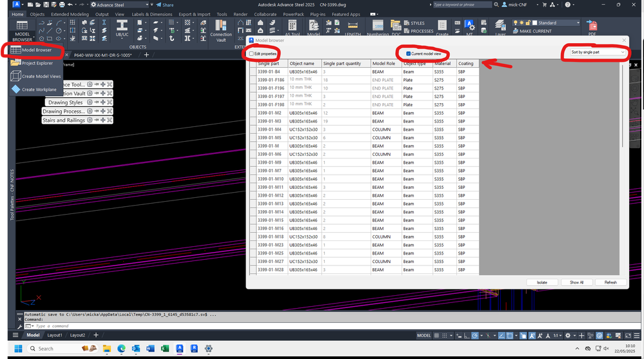Click the MT management tools icon
Screen dimensions: 644x359
coord(469,26)
